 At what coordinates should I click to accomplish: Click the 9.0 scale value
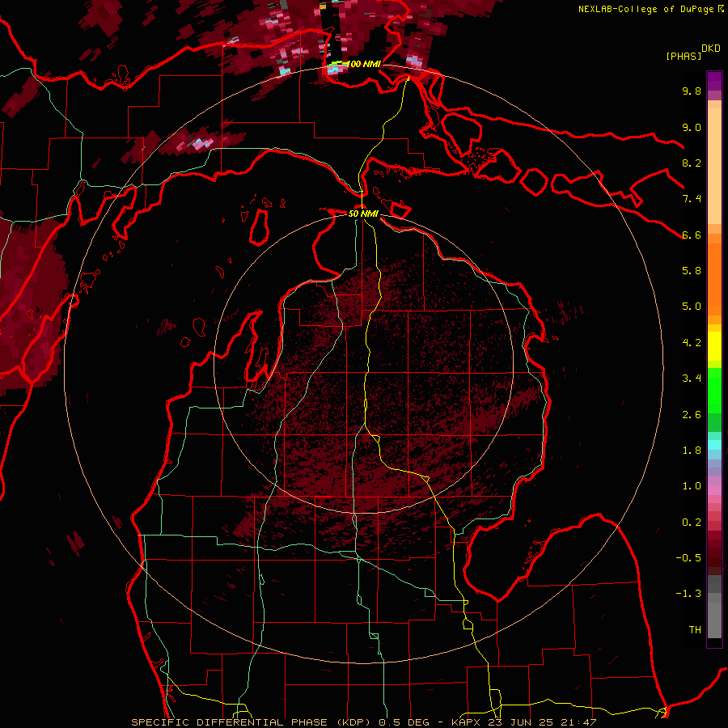(x=692, y=127)
